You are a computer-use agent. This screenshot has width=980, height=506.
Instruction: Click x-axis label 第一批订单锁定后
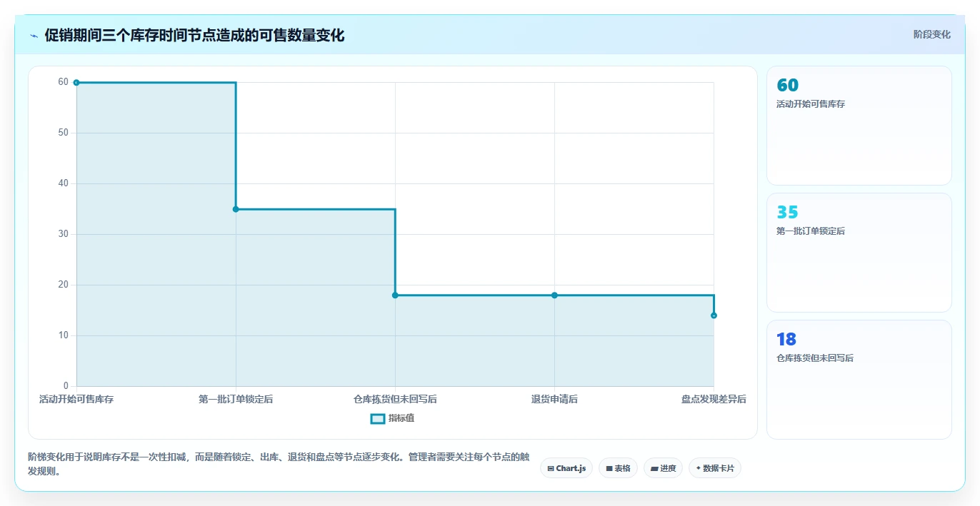(236, 400)
